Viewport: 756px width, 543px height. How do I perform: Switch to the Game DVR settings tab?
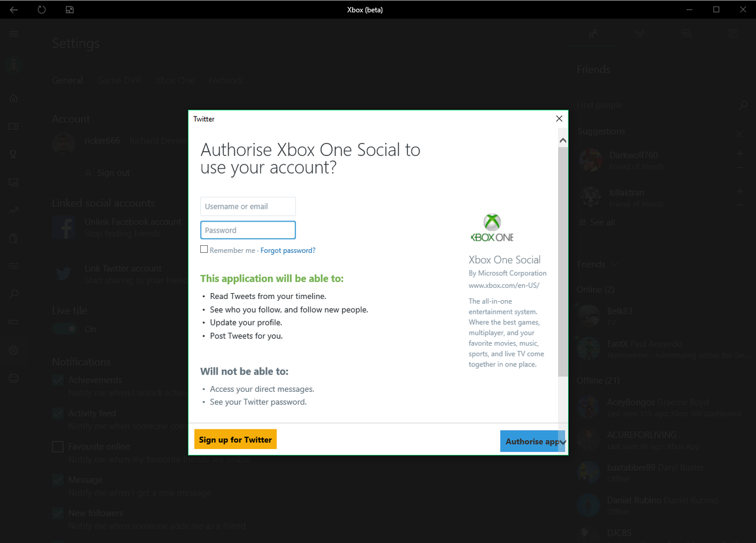click(119, 80)
